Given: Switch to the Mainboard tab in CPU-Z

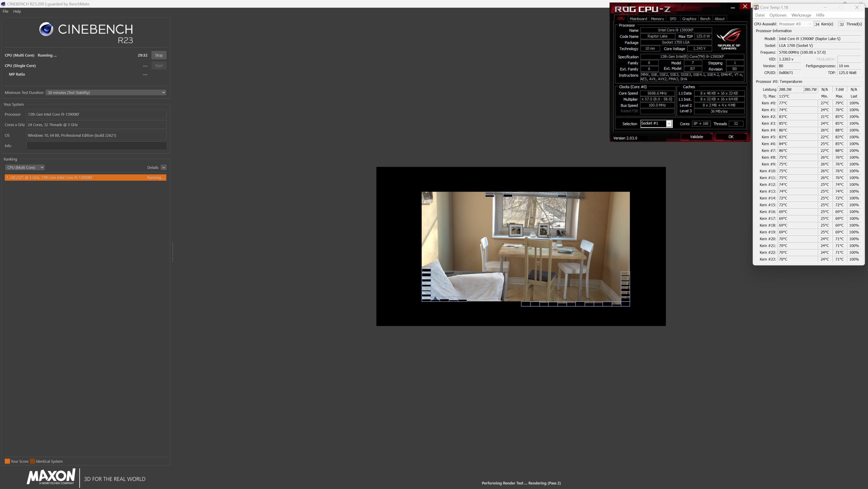Looking at the screenshot, I should (638, 19).
